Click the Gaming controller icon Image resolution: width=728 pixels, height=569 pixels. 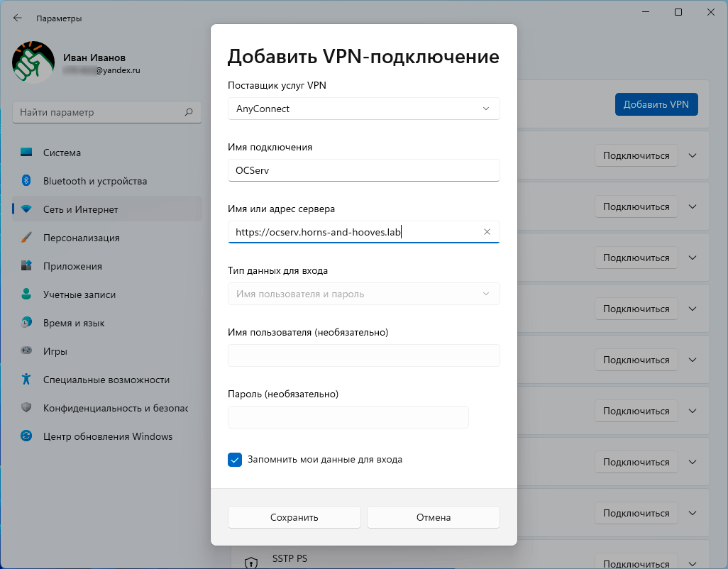[26, 351]
